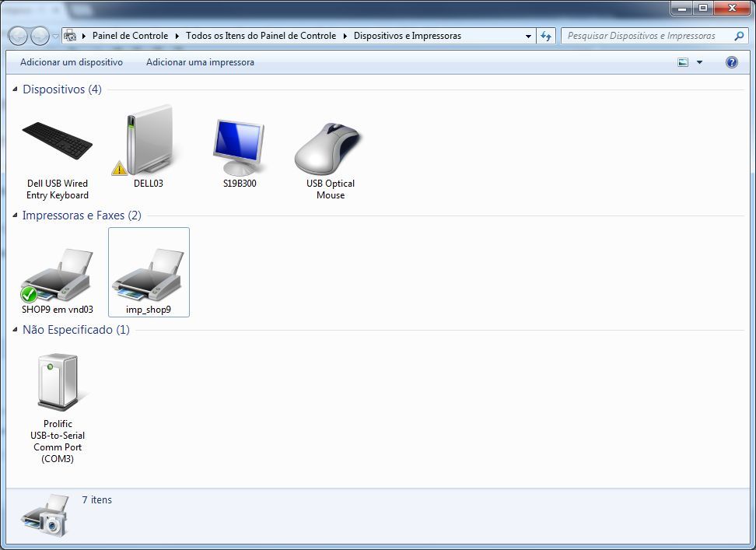Open the view options dropdown arrow
Screen dimensions: 756x550
699,62
